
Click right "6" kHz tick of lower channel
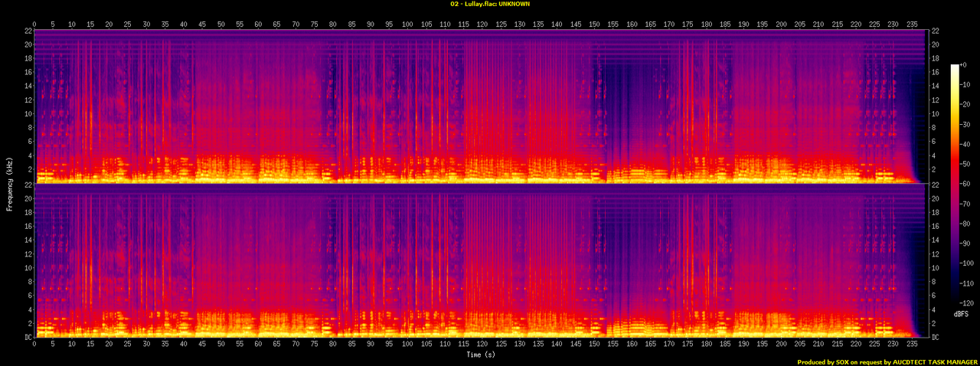click(933, 296)
